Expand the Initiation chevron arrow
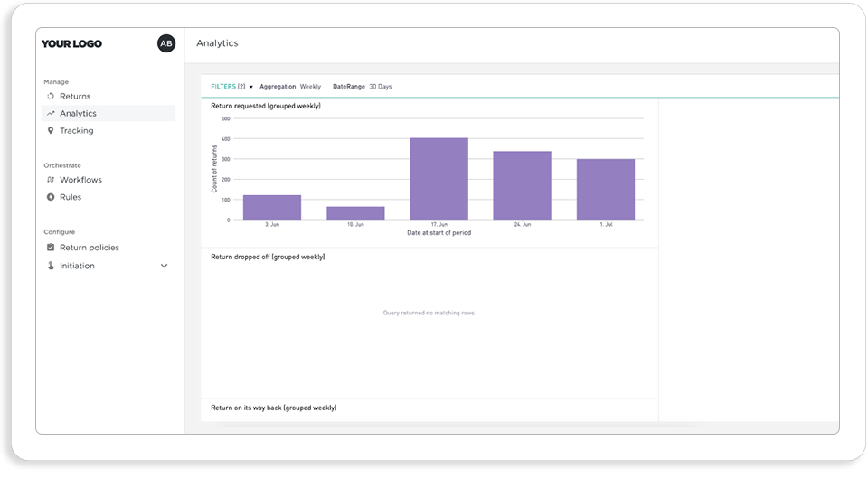The image size is (868, 488). [164, 266]
